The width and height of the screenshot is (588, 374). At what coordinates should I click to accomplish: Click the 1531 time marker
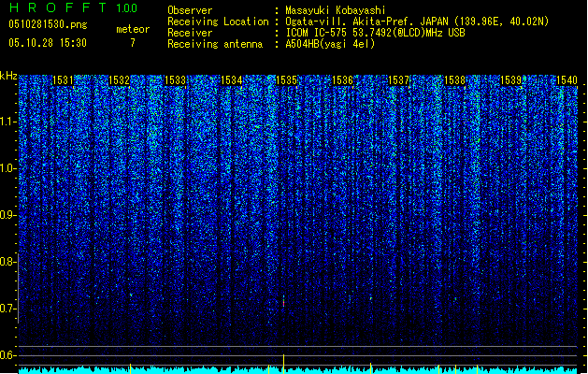pos(63,80)
